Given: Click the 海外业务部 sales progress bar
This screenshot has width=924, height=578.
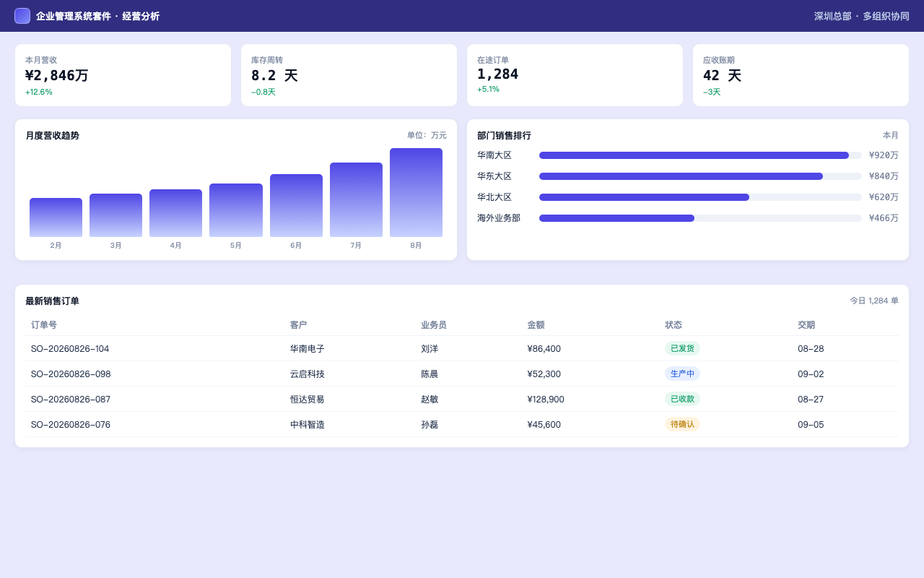Looking at the screenshot, I should pos(700,218).
